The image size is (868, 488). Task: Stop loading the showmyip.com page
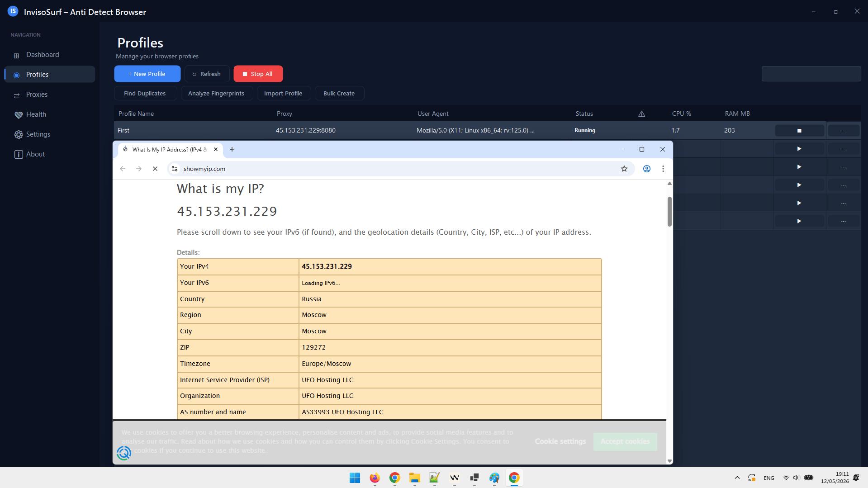(155, 169)
